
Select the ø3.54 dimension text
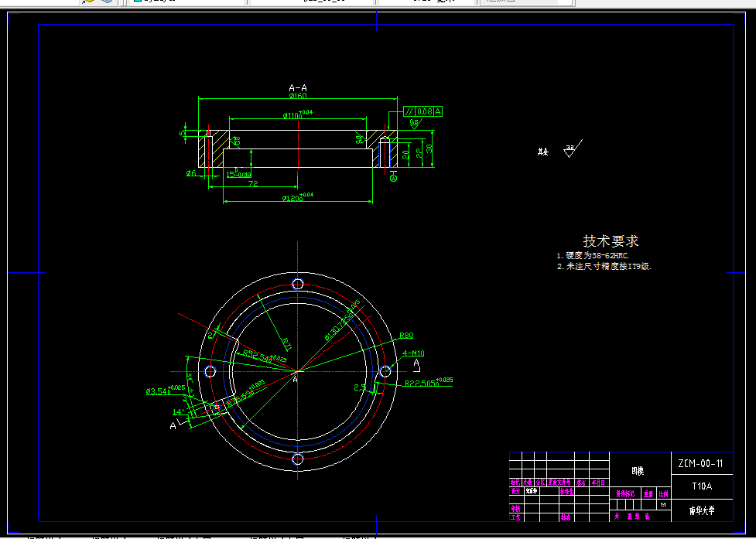click(x=166, y=391)
